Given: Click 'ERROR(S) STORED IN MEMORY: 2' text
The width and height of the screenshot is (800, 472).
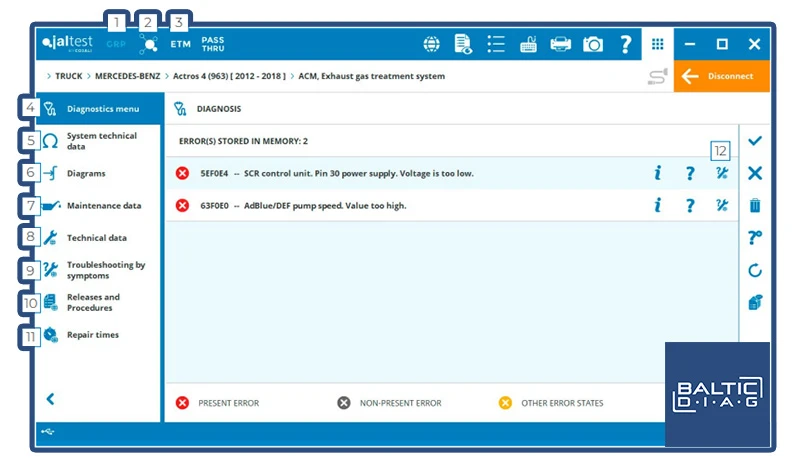Looking at the screenshot, I should (x=243, y=141).
